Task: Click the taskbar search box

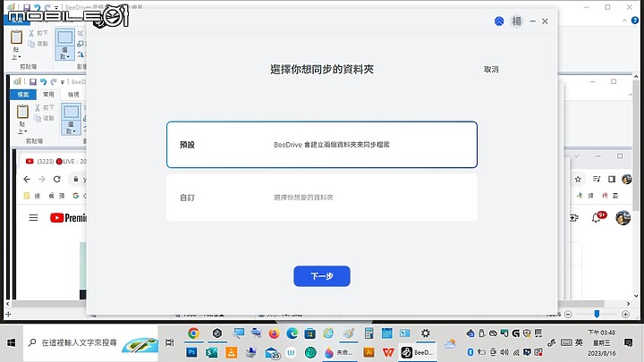Action: click(90, 342)
